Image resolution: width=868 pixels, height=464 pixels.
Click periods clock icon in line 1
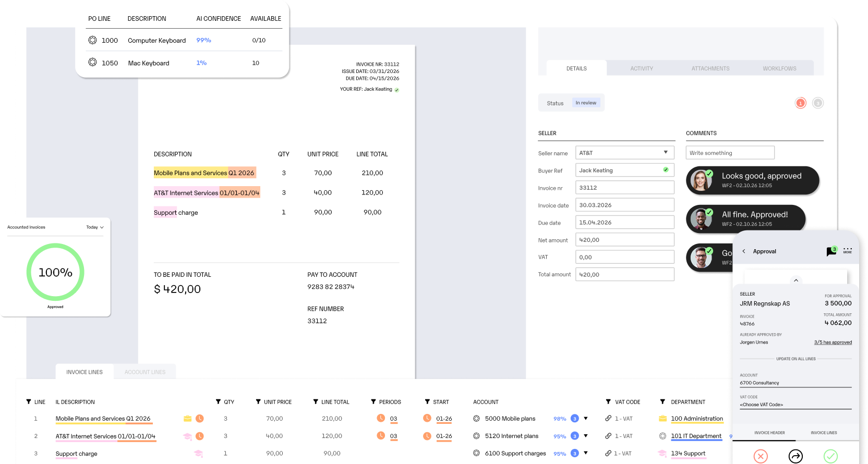pos(381,418)
